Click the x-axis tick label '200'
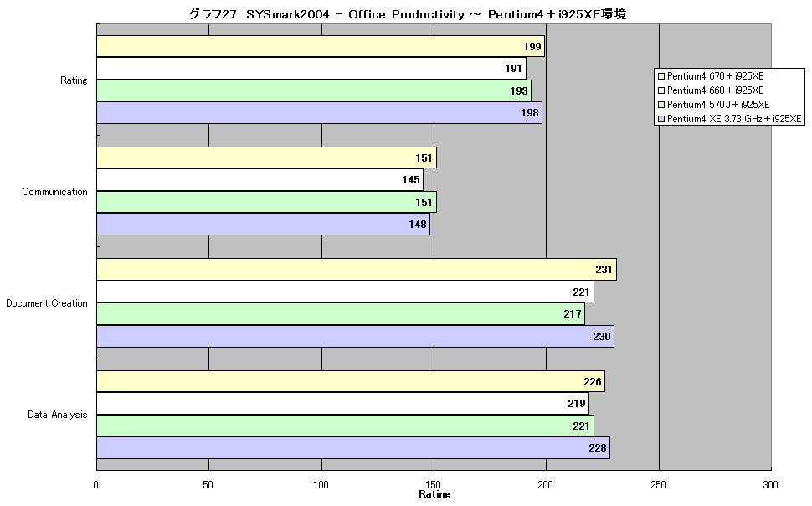This screenshot has width=812, height=506. click(x=545, y=485)
